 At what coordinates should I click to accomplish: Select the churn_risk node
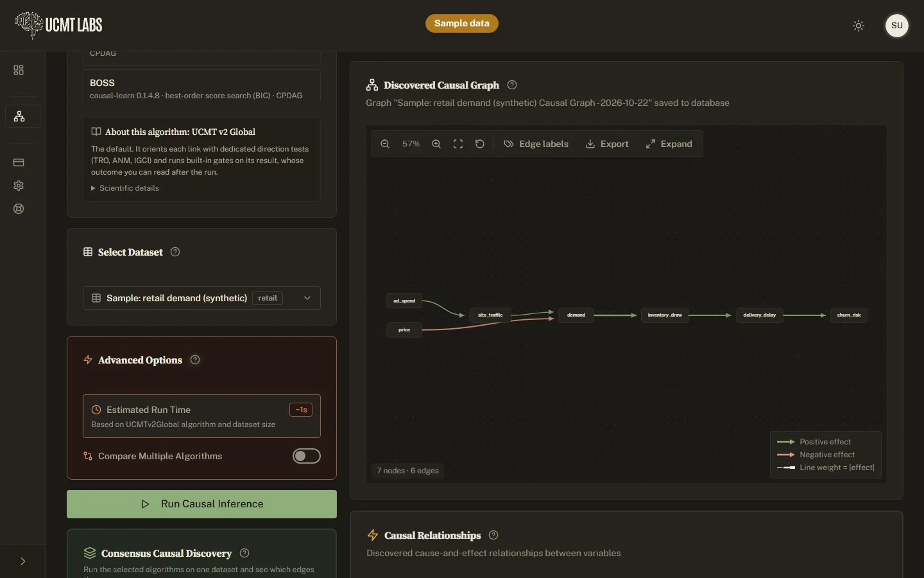click(x=849, y=315)
